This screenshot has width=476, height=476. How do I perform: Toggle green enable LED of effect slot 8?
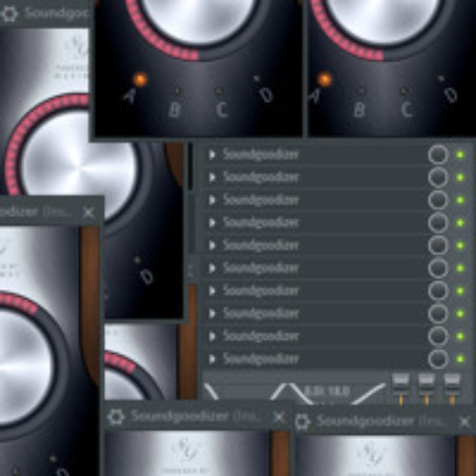[460, 314]
